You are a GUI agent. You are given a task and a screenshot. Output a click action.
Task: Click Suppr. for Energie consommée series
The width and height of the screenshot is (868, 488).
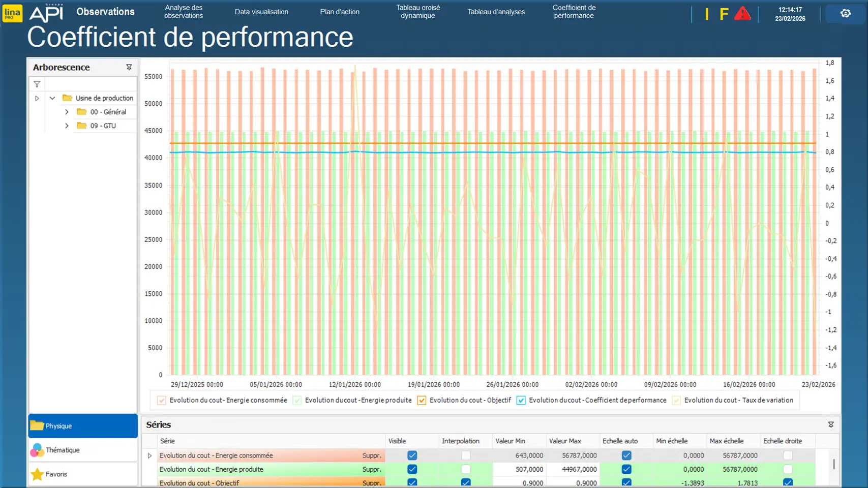372,455
